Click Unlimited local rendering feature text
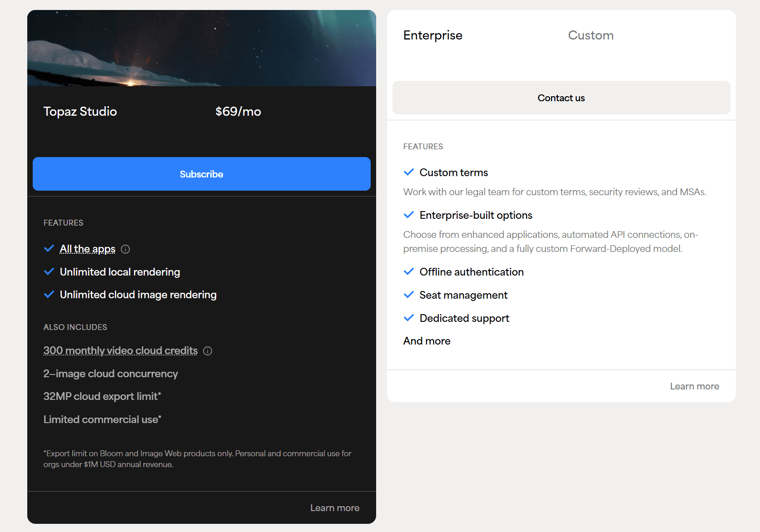The image size is (760, 532). tap(120, 272)
